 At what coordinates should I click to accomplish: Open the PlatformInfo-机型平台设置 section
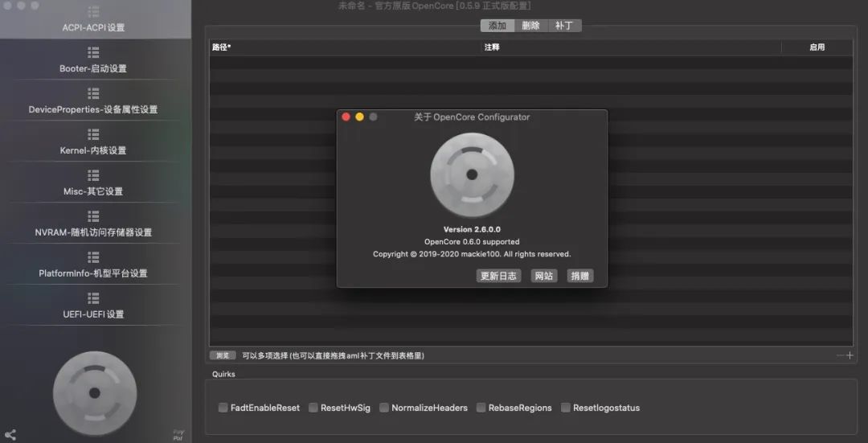click(x=93, y=266)
